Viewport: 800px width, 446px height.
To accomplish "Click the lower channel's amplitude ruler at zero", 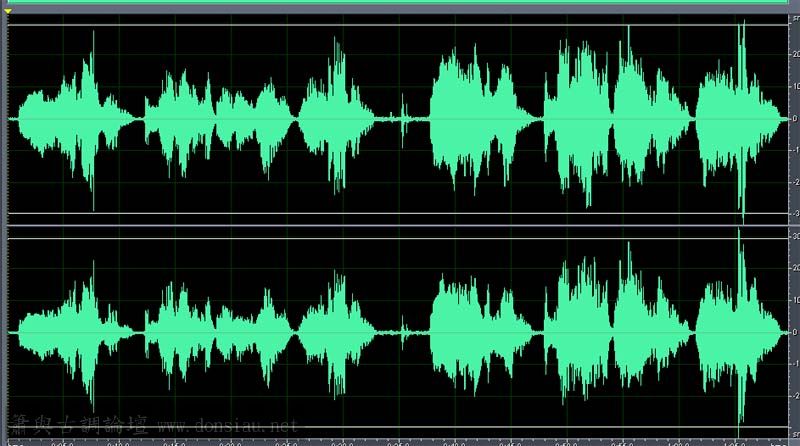I will [x=793, y=331].
